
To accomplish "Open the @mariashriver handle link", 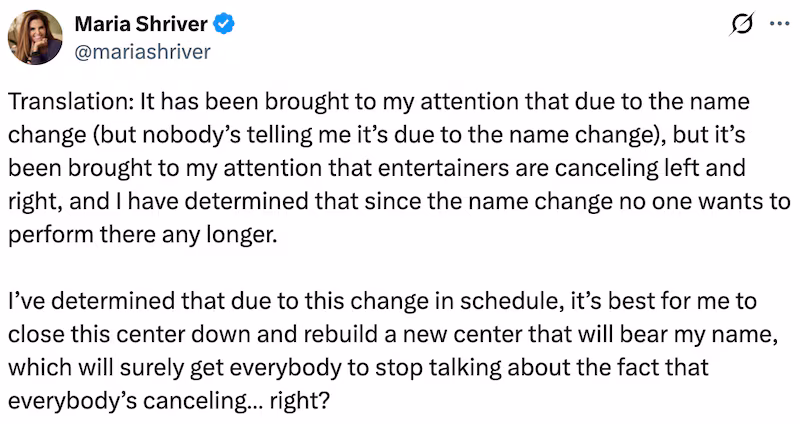I will pos(143,52).
